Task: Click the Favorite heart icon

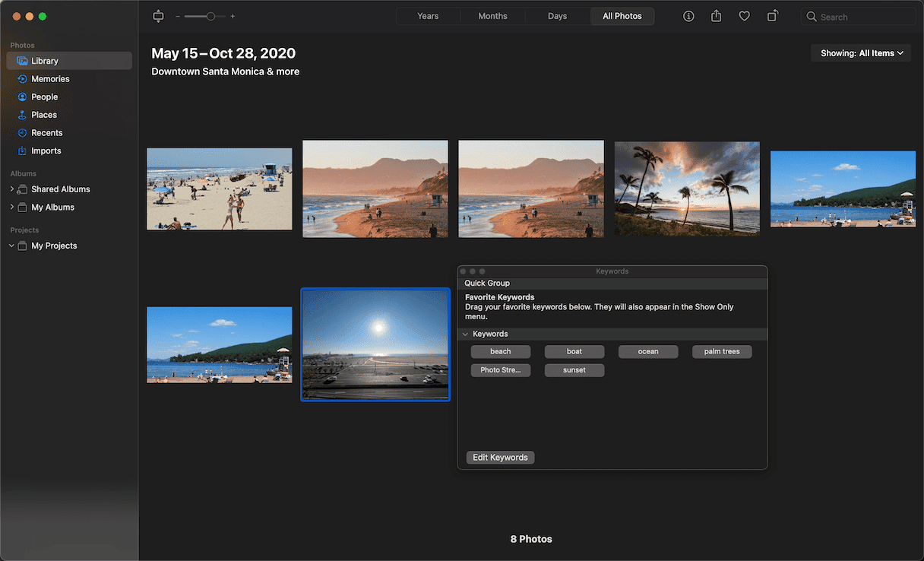Action: [745, 16]
